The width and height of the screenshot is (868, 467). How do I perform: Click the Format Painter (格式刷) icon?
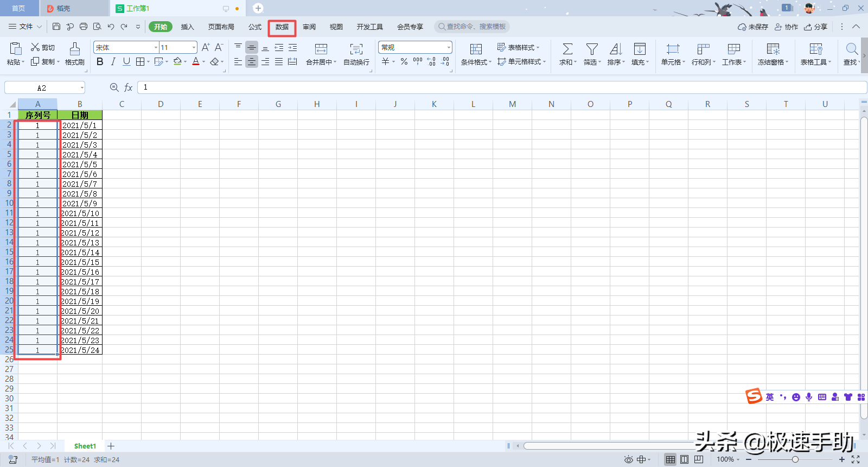(x=75, y=48)
